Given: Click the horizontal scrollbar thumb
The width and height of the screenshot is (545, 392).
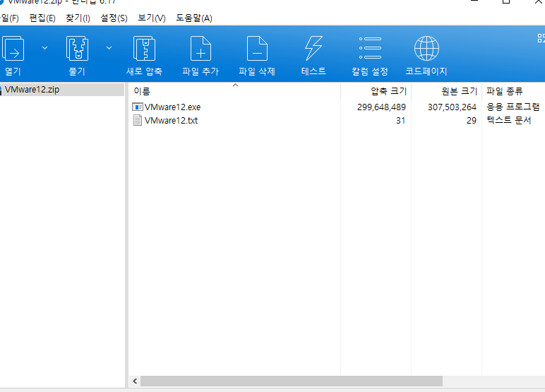Looking at the screenshot, I should pyautogui.click(x=292, y=381).
